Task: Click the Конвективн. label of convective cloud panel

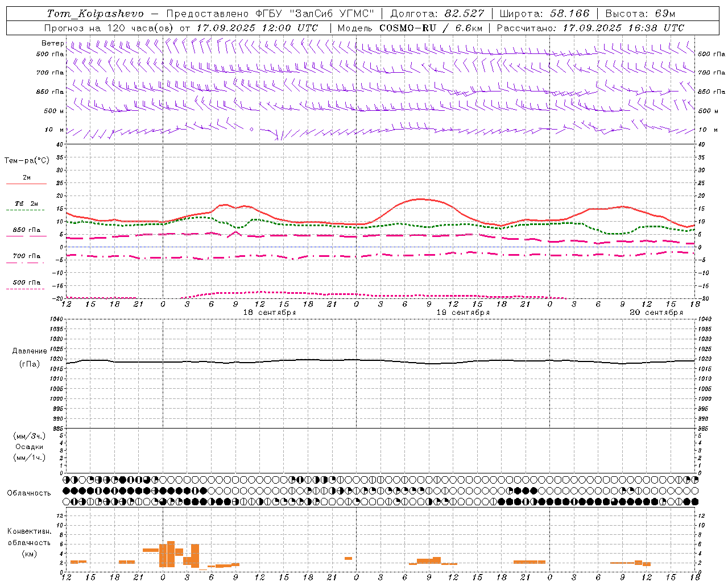Action: [29, 531]
